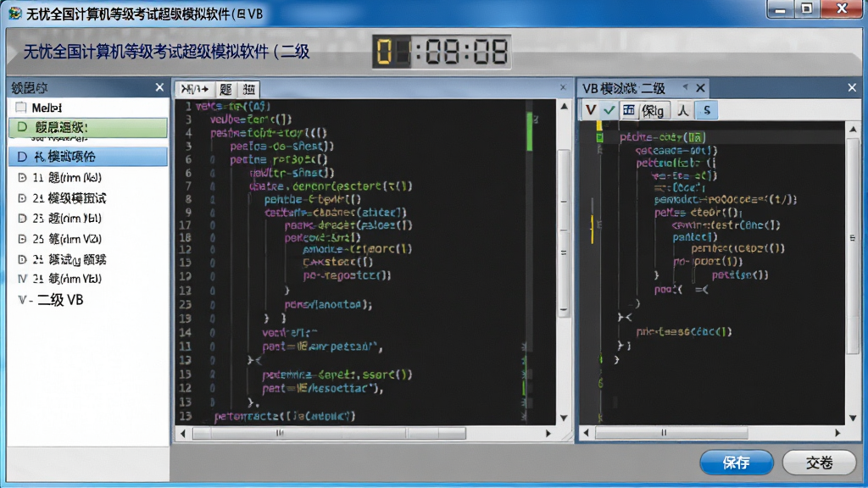Image resolution: width=868 pixels, height=488 pixels.
Task: Click the green checkmark toolbar icon
Action: 609,110
